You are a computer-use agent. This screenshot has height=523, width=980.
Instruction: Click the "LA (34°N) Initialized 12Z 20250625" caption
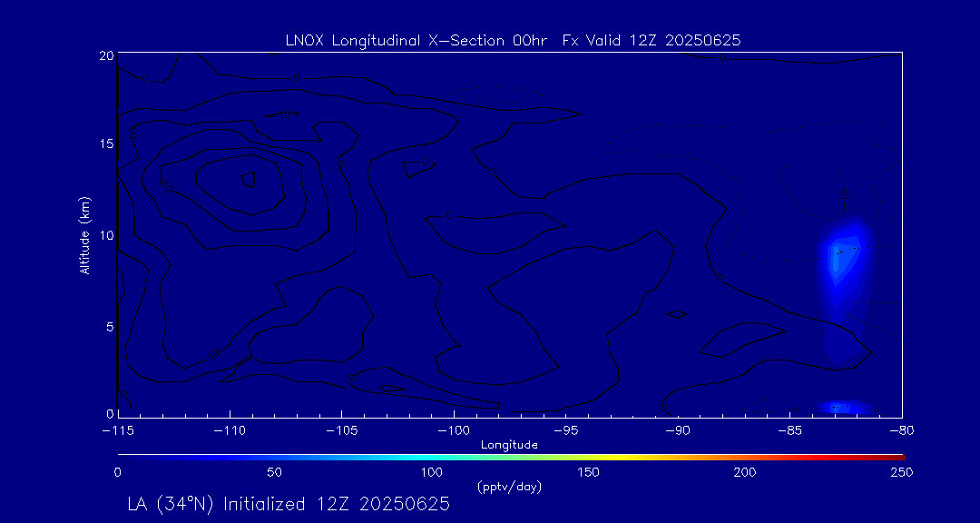tap(289, 504)
